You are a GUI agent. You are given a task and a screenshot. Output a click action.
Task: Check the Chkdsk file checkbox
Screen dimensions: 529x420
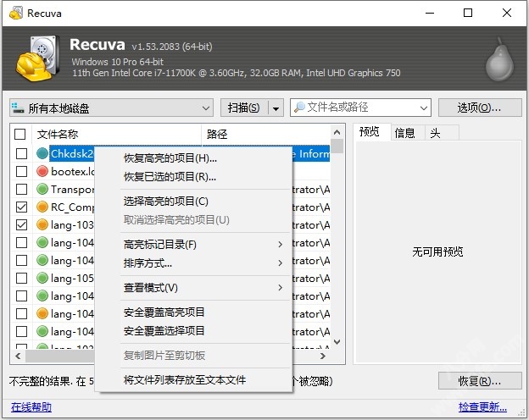[21, 153]
